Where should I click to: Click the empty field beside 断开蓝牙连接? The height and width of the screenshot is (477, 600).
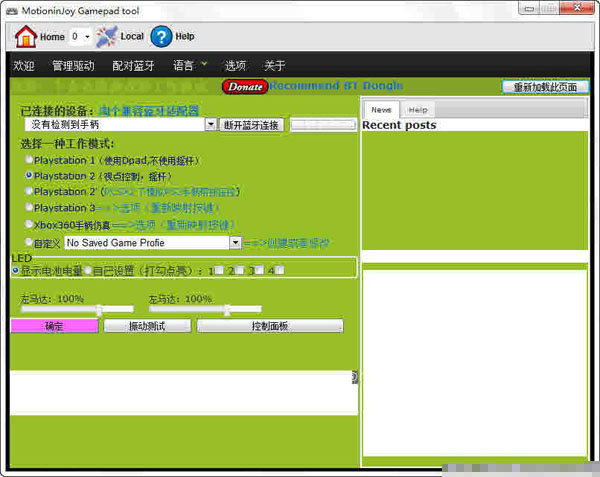pyautogui.click(x=323, y=125)
